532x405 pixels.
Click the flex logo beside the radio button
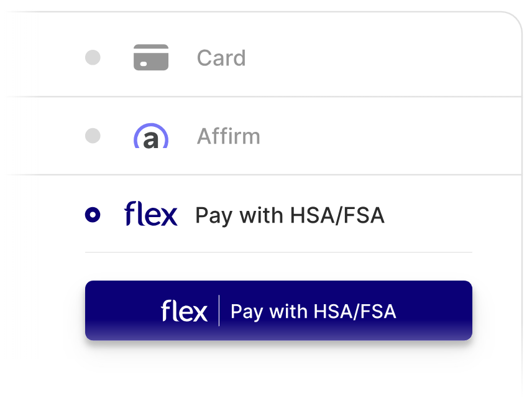pyautogui.click(x=151, y=215)
